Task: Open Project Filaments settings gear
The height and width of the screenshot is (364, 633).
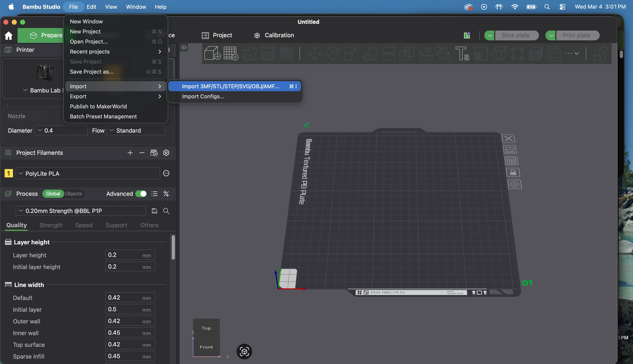Action: click(166, 153)
